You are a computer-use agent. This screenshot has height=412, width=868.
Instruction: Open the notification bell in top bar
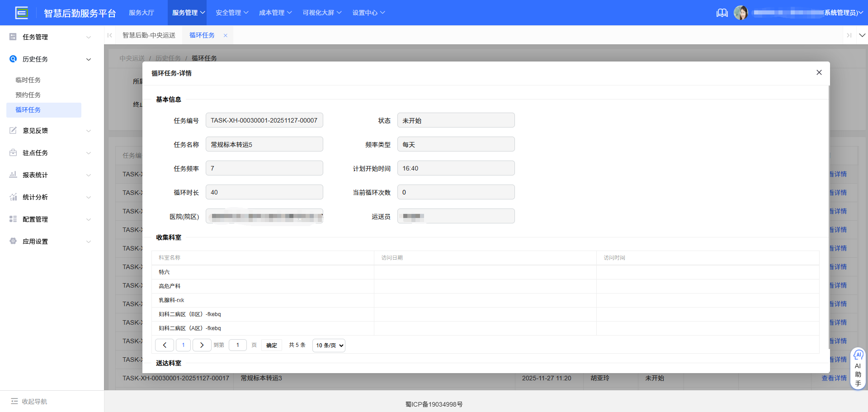click(722, 13)
